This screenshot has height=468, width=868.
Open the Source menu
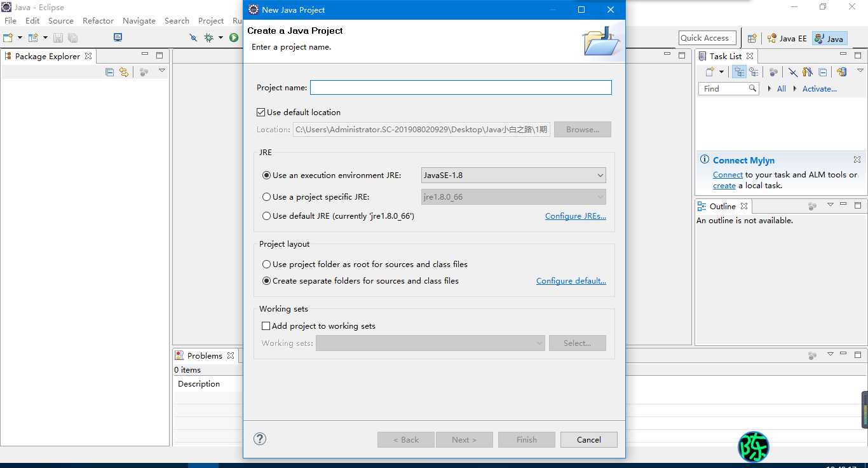[61, 20]
